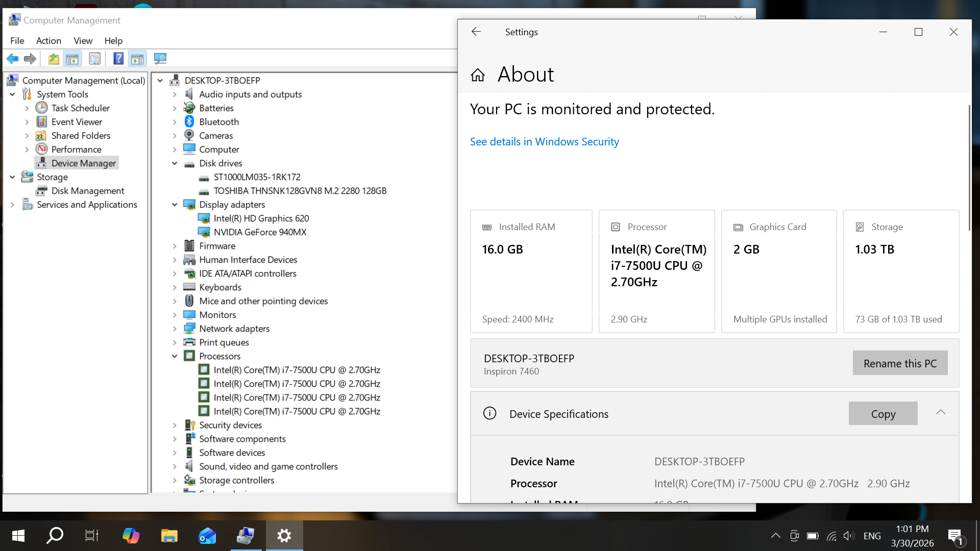Open the Action menu
This screenshot has height=551, width=980.
pos(48,41)
